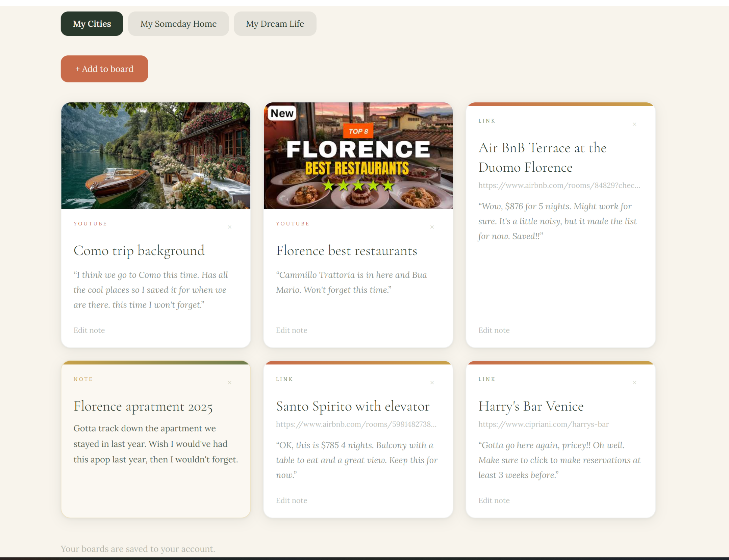Viewport: 729px width, 560px height.
Task: Open the airbnb.com/rooms/5991482738 link
Action: (x=356, y=424)
